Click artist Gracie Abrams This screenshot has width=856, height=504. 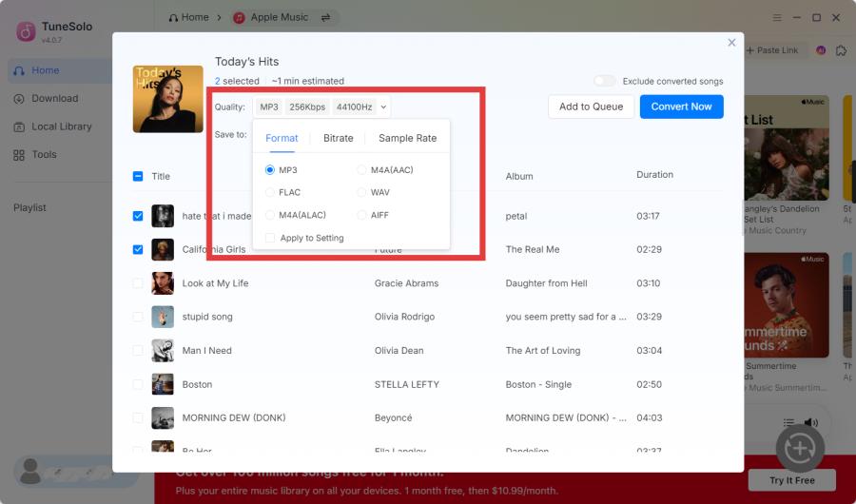(406, 283)
